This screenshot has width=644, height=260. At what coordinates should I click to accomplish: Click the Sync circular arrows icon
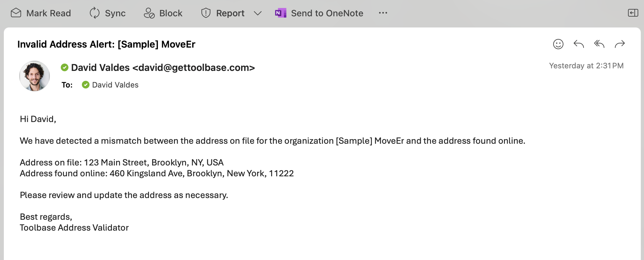click(95, 13)
